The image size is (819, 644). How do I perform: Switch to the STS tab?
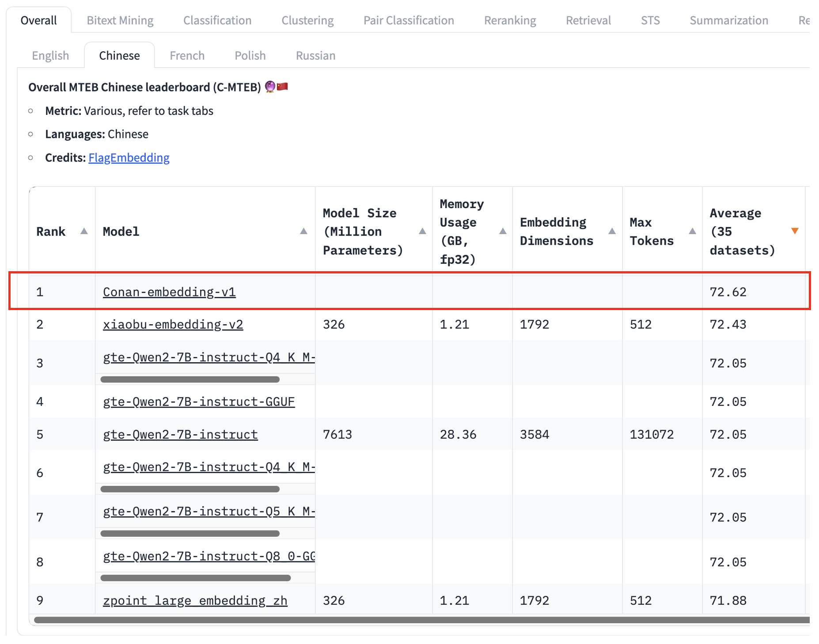(x=650, y=20)
